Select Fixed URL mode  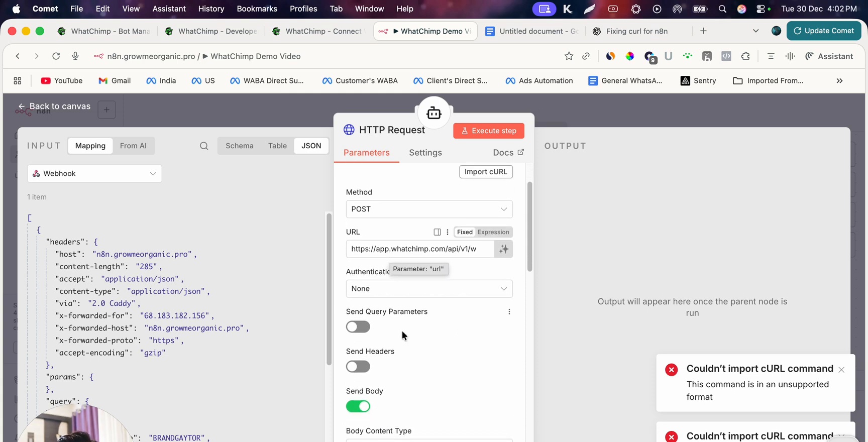pos(465,232)
